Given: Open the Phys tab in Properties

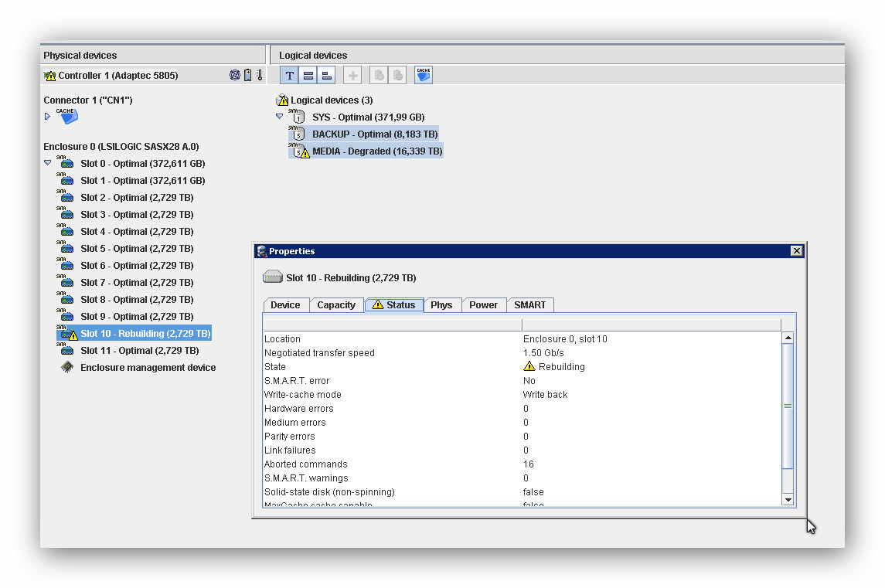Looking at the screenshot, I should pos(441,304).
